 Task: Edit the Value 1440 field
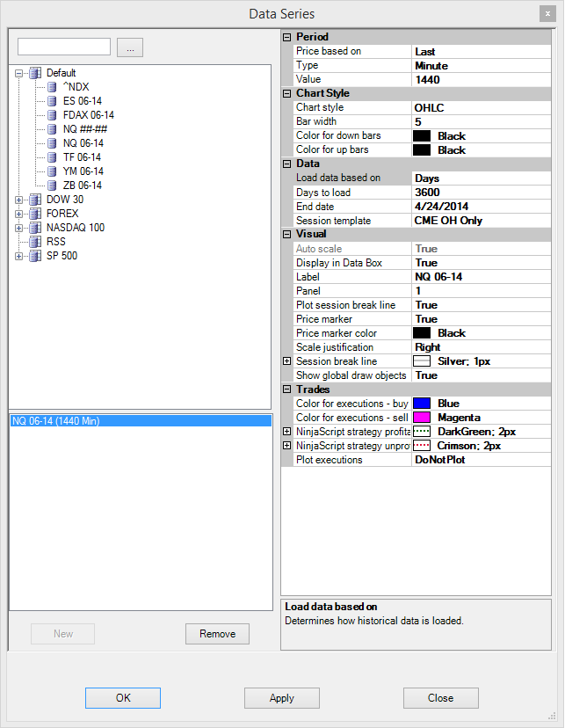click(x=482, y=79)
